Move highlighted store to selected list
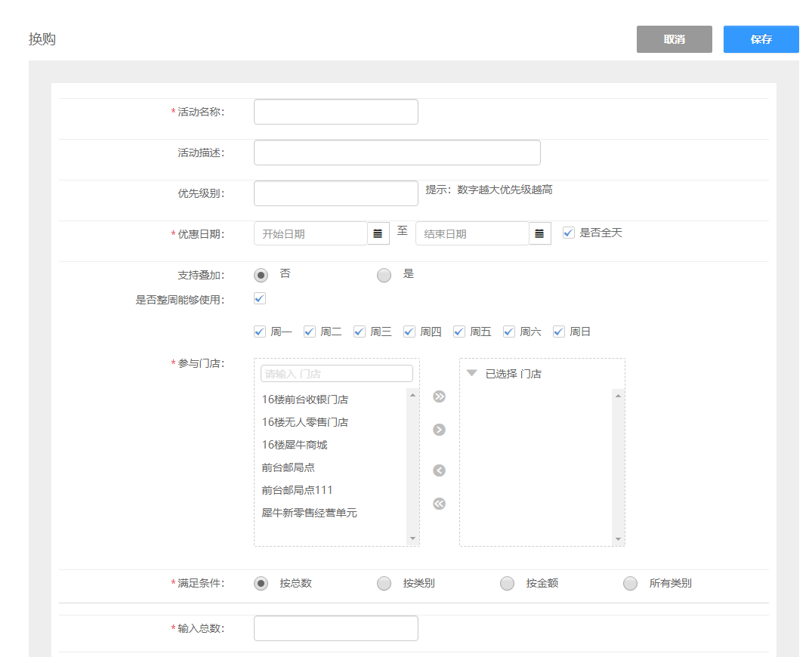 click(x=439, y=430)
